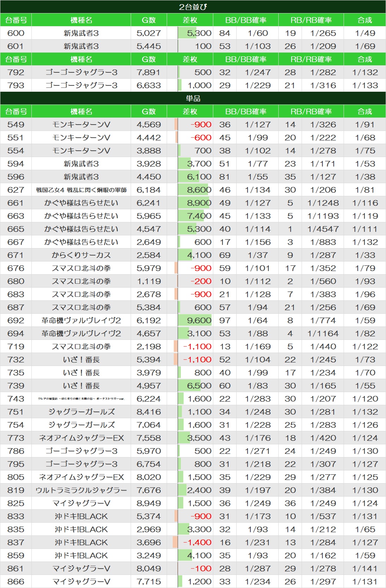The image size is (386, 588).
Task: Click 合成 value 1/38 in row 596
Action: coord(365,177)
